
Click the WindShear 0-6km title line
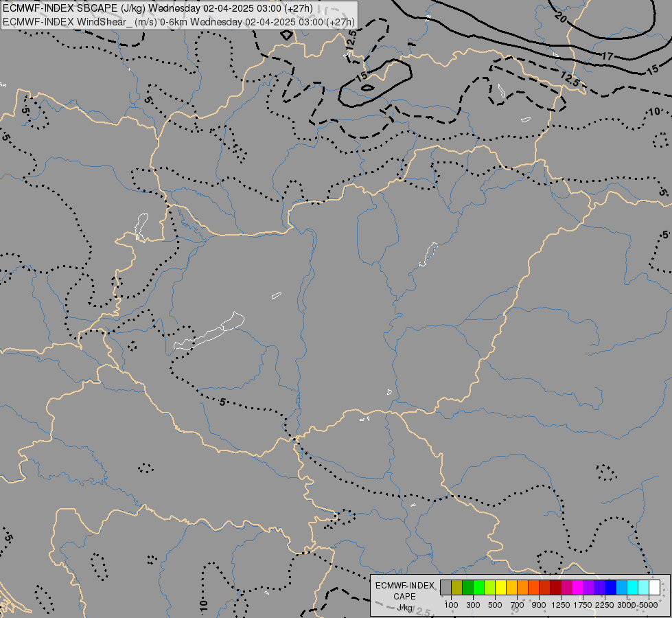tap(178, 22)
